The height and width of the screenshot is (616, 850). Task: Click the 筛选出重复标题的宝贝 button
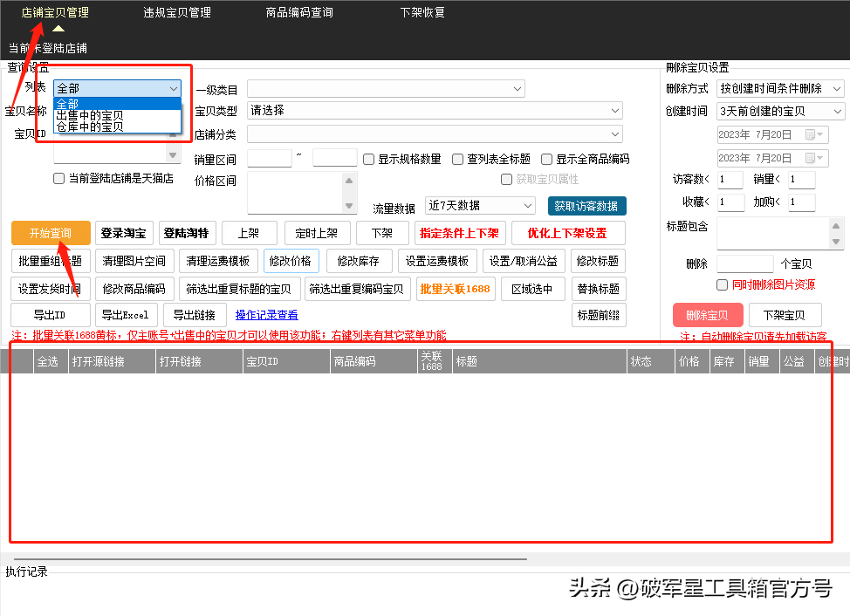239,289
